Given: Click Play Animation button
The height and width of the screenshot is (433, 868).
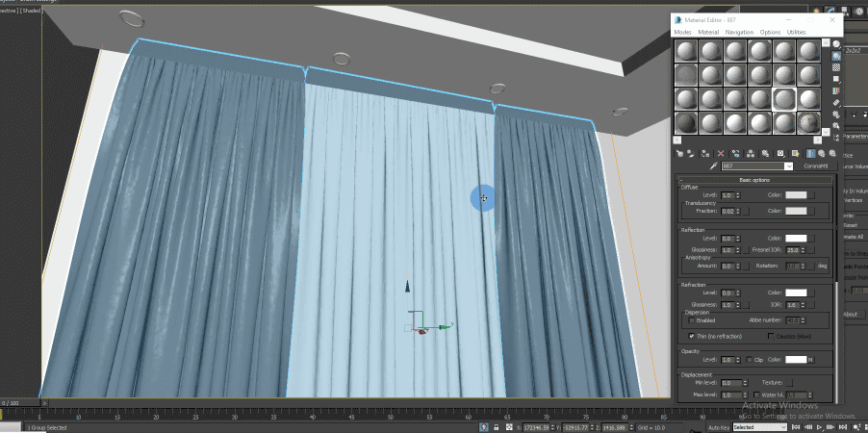Looking at the screenshot, I should coord(819,427).
